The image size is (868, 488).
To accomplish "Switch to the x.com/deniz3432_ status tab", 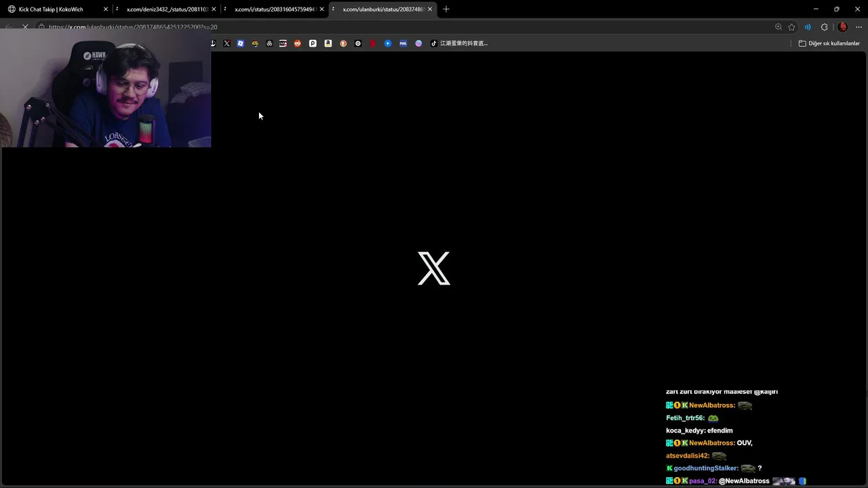I will pos(167,9).
